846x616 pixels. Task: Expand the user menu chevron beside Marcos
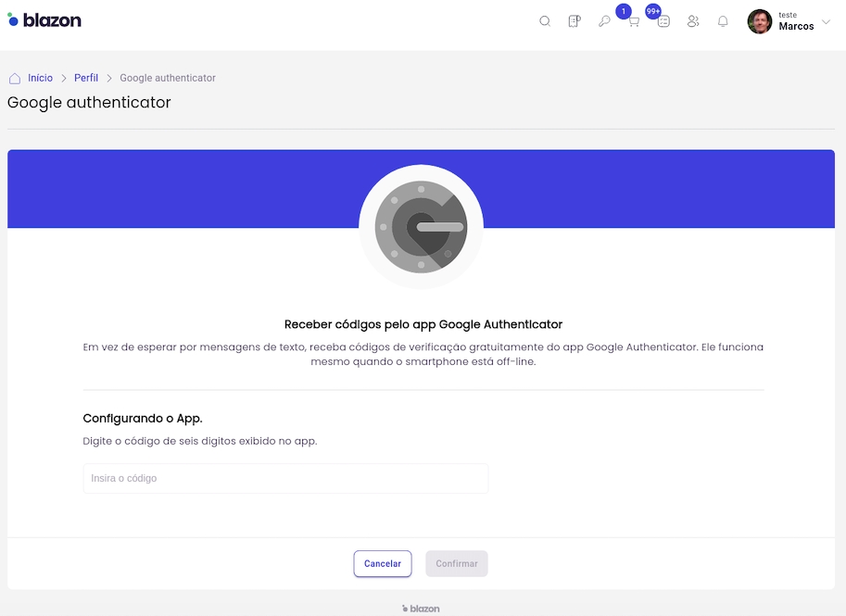point(827,21)
